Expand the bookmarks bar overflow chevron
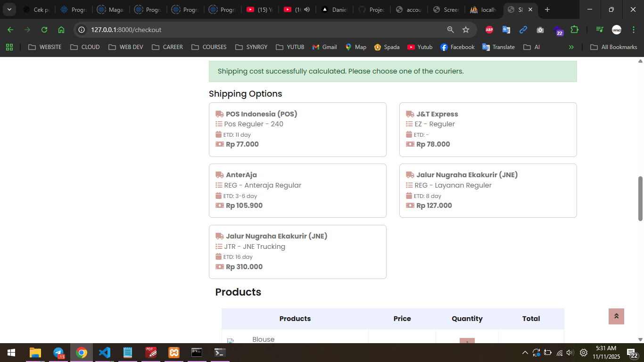The width and height of the screenshot is (644, 362). 571,47
